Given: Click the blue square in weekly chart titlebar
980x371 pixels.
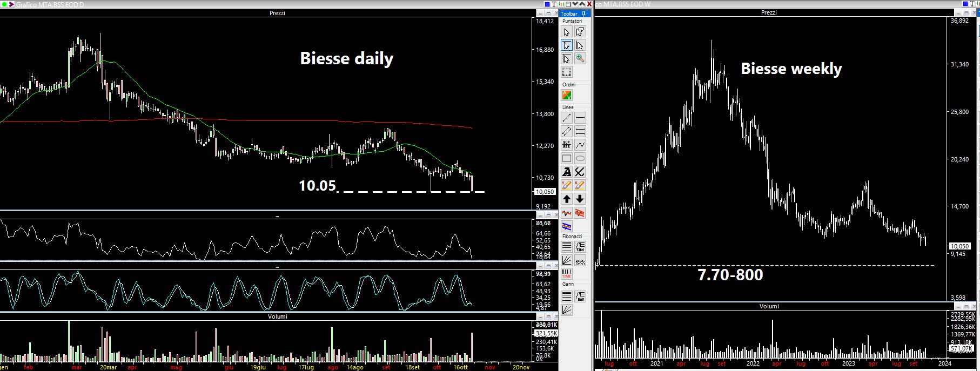Looking at the screenshot, I should coord(966,4).
